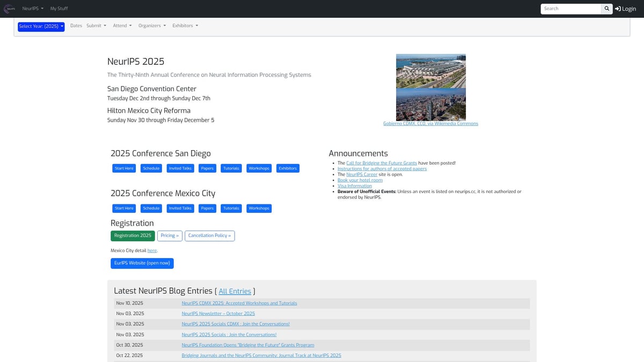Image resolution: width=644 pixels, height=362 pixels.
Task: Click the Registration 2025 button
Action: click(x=133, y=235)
